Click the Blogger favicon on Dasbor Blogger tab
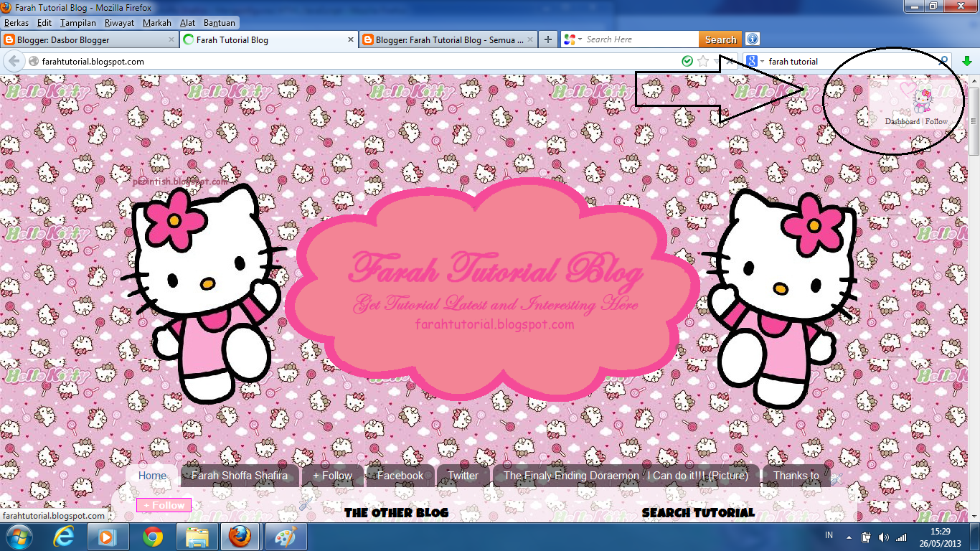980x551 pixels. (x=8, y=40)
